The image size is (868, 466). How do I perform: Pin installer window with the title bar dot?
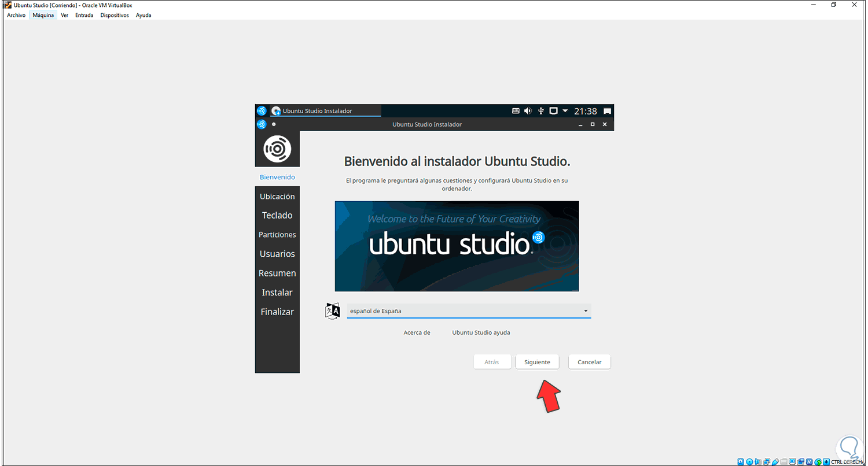274,124
